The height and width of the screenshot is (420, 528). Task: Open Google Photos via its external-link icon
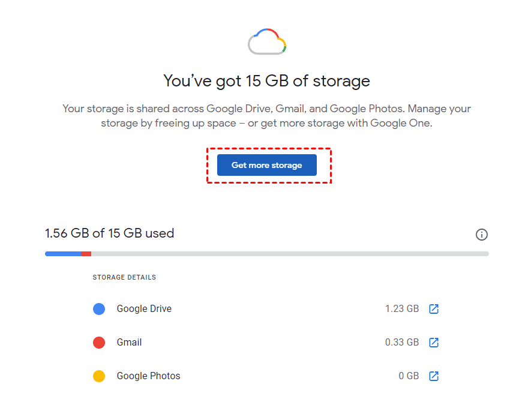[x=434, y=376]
